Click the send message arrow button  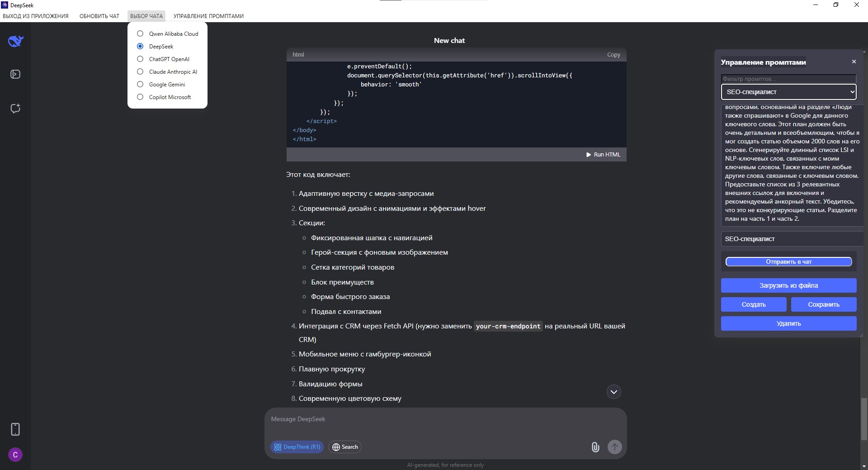pyautogui.click(x=614, y=447)
